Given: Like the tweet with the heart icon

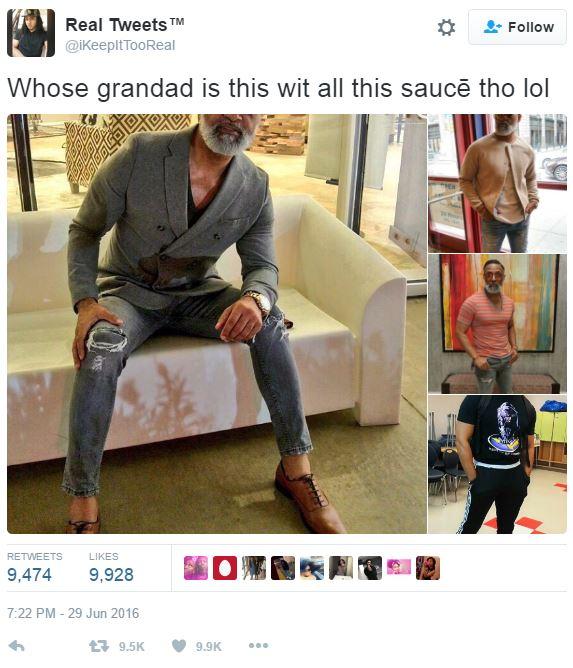Looking at the screenshot, I should tap(179, 646).
